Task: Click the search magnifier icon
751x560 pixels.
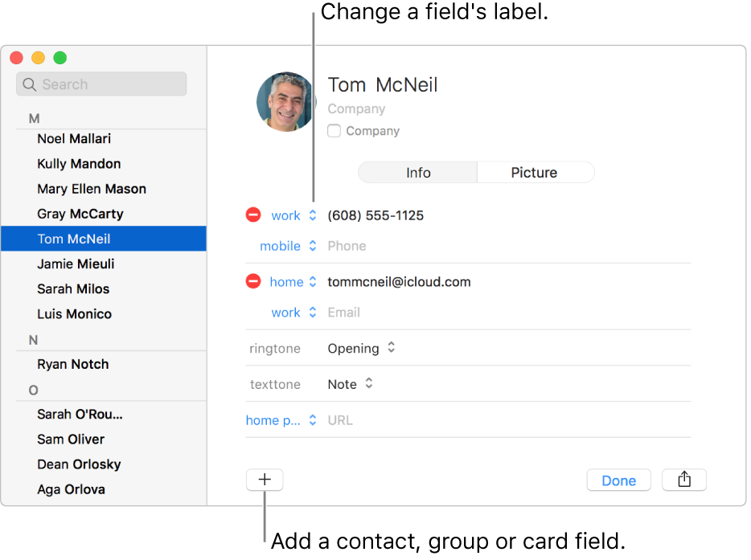Action: point(30,84)
